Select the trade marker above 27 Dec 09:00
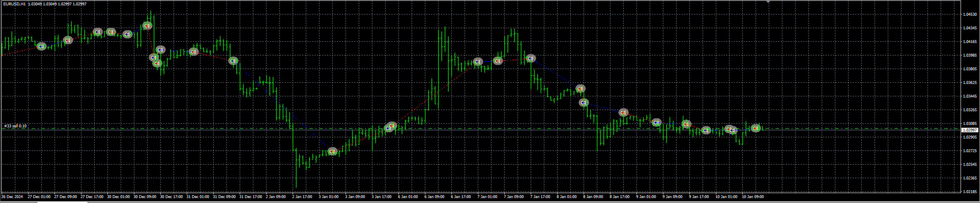 (68, 40)
